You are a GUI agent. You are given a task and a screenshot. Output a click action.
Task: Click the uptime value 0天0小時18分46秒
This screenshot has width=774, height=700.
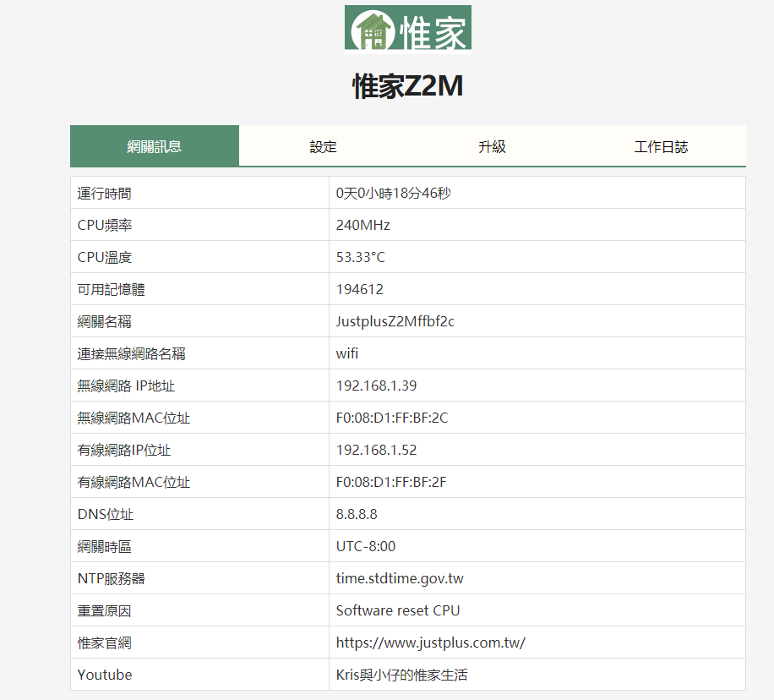393,193
